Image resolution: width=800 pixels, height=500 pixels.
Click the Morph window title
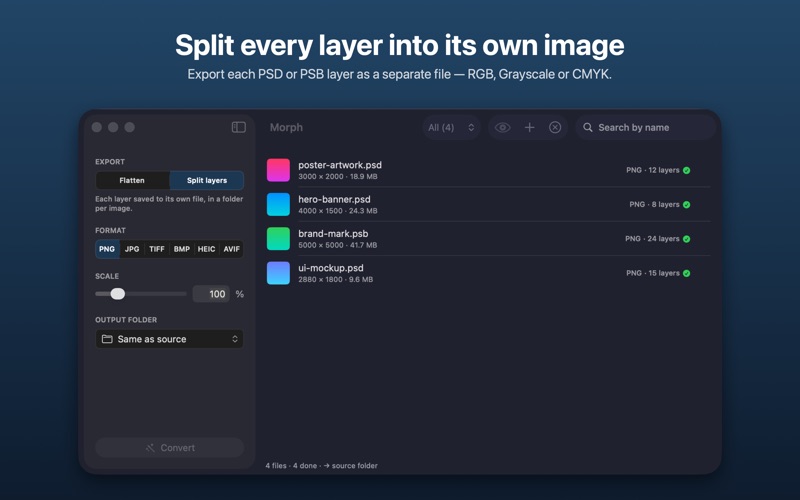pyautogui.click(x=286, y=128)
